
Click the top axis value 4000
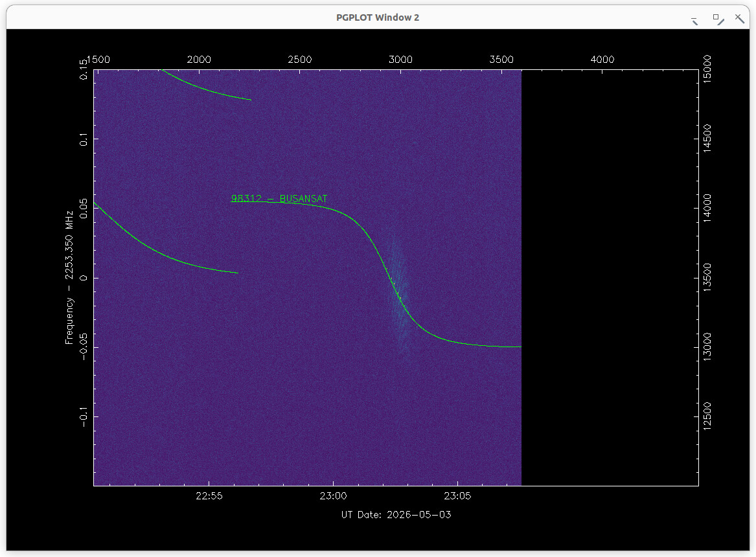point(602,60)
